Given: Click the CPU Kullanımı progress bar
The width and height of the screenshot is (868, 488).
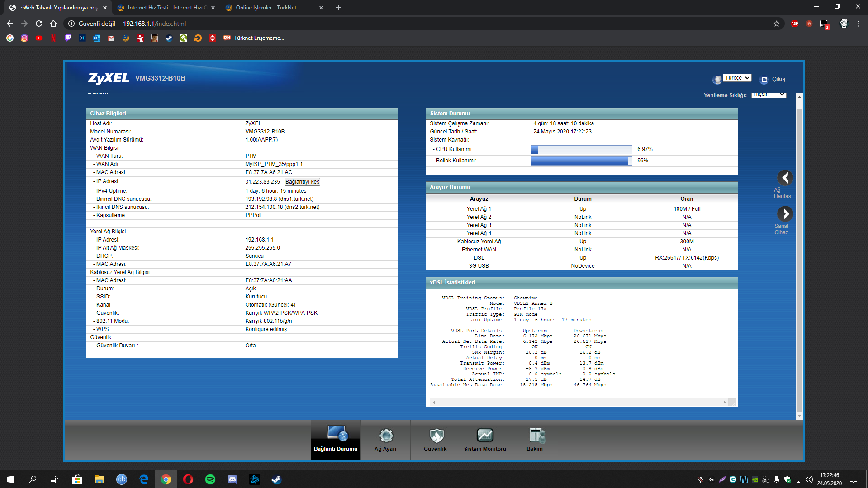Looking at the screenshot, I should point(581,150).
